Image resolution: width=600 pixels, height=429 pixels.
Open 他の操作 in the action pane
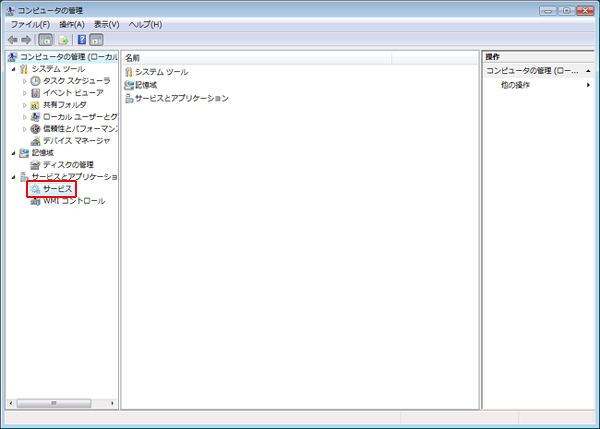515,85
